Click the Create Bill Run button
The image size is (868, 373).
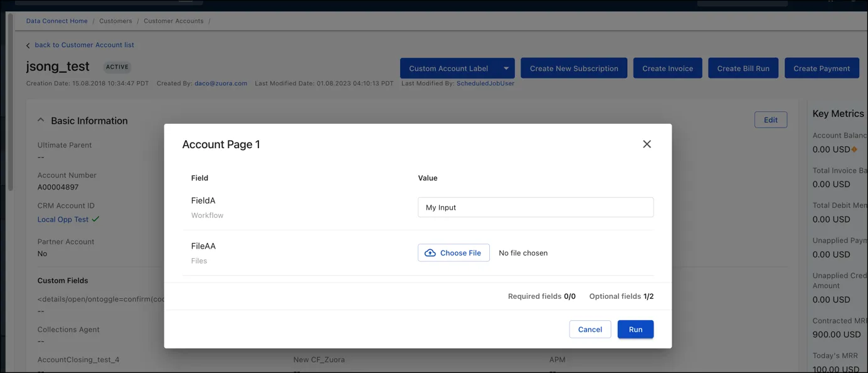point(743,68)
